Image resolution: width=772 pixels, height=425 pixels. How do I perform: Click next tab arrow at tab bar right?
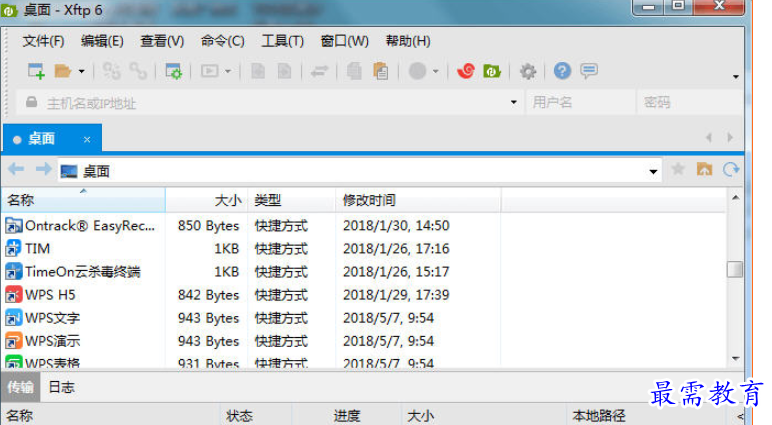(730, 138)
